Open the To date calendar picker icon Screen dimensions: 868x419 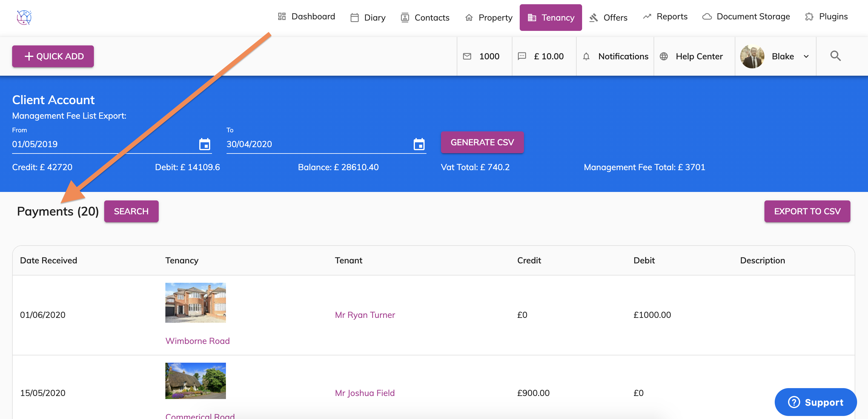pos(419,144)
